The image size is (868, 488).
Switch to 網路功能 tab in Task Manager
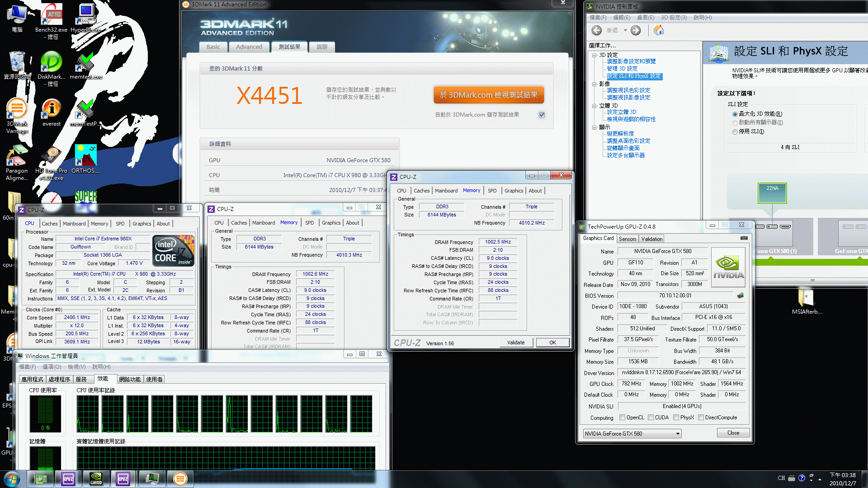[x=130, y=380]
